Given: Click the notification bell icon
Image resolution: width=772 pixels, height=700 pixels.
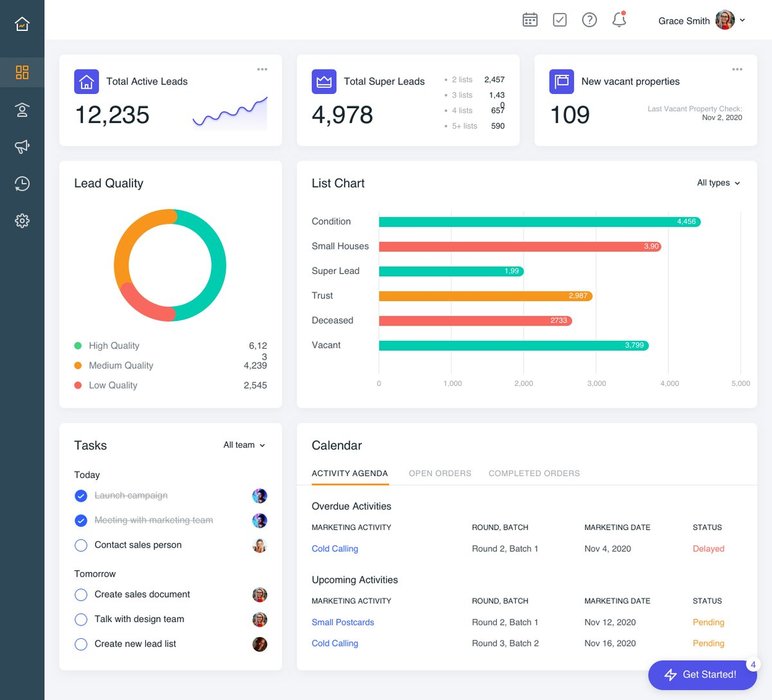Looking at the screenshot, I should pyautogui.click(x=619, y=20).
